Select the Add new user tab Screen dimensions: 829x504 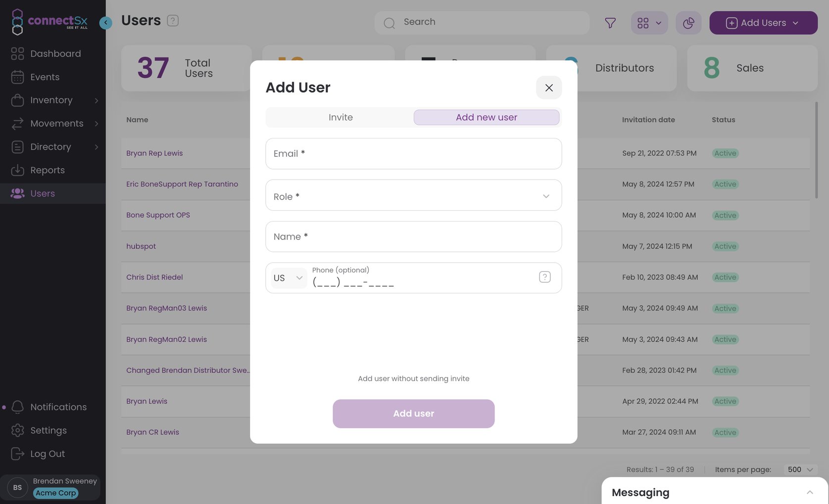coord(486,117)
